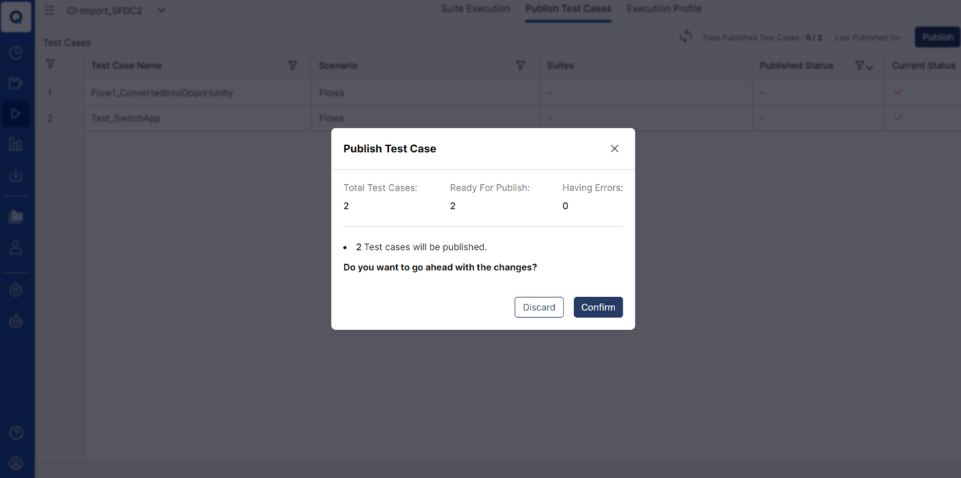Click Flows scenario in Test_SwitchApp row
Image resolution: width=961 pixels, height=478 pixels.
pos(332,118)
